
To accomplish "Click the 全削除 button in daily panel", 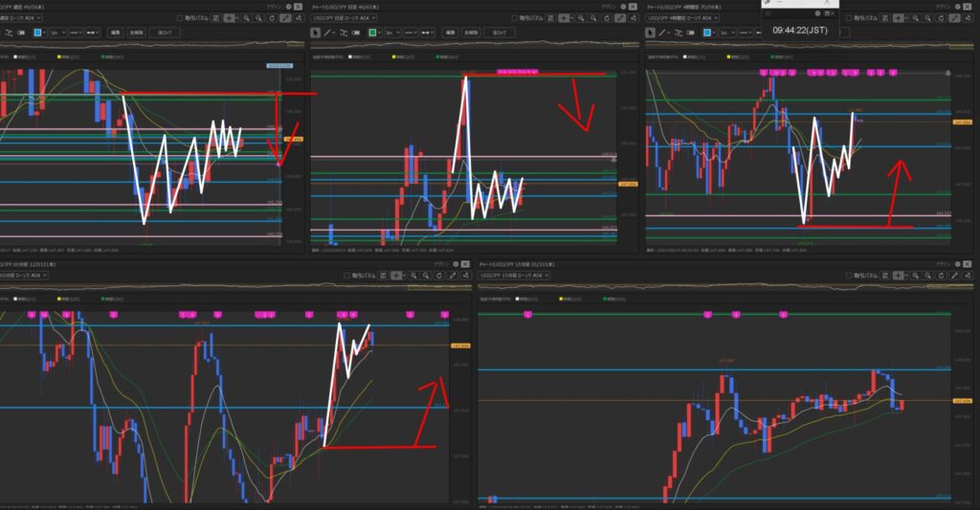I will [x=471, y=33].
